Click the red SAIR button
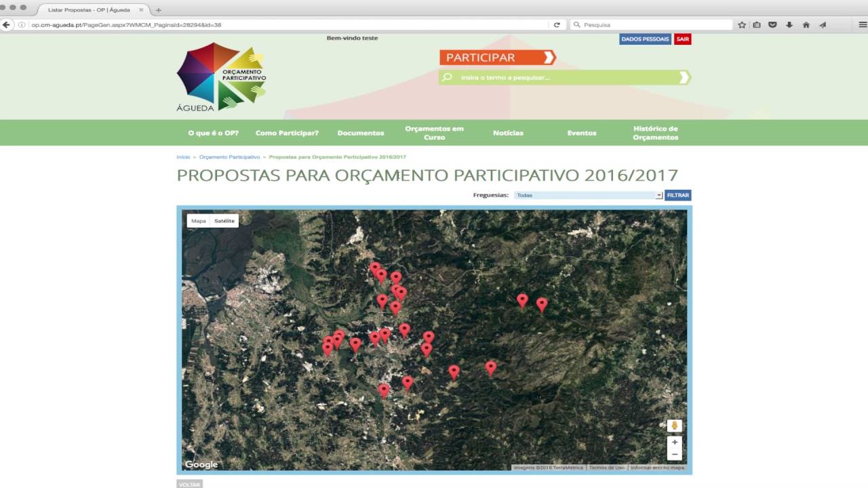This screenshot has height=488, width=868. click(x=683, y=39)
